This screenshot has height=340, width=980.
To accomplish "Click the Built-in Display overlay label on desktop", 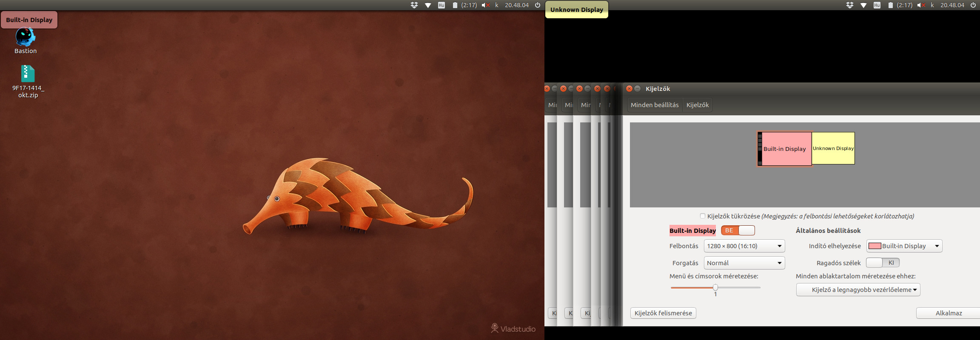I will click(x=29, y=20).
